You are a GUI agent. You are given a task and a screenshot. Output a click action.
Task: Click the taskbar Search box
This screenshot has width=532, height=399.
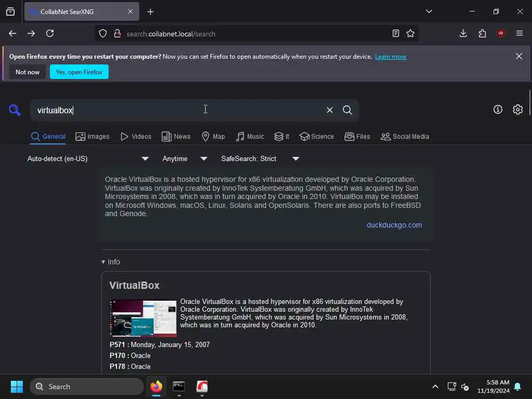pyautogui.click(x=87, y=387)
